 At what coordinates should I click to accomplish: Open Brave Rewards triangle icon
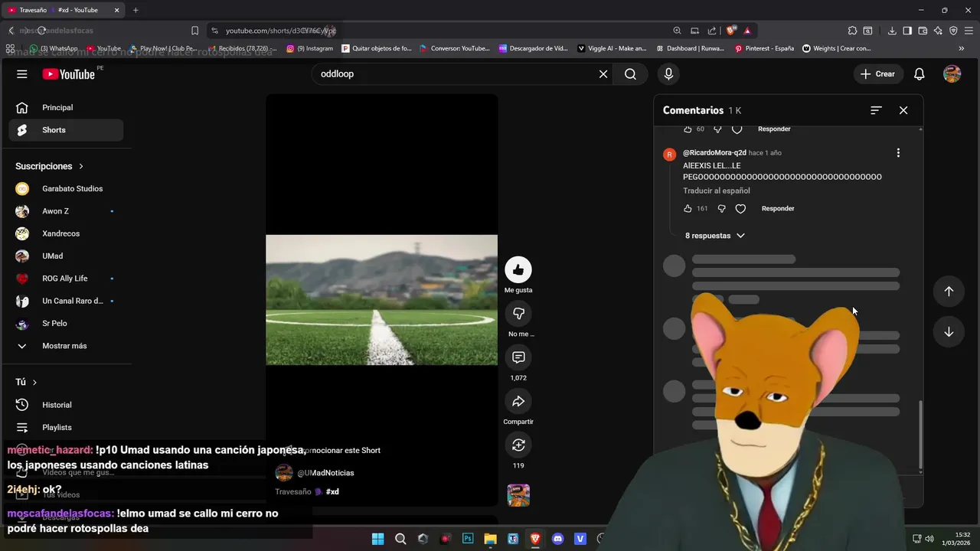pos(747,31)
